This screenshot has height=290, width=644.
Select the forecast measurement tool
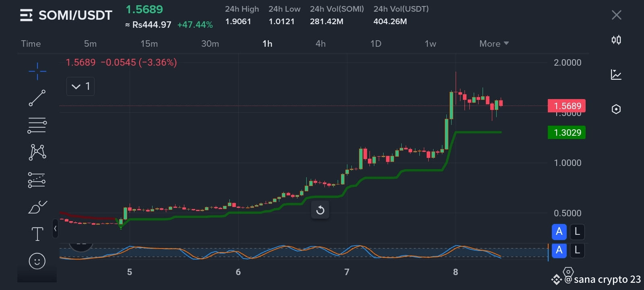37,180
